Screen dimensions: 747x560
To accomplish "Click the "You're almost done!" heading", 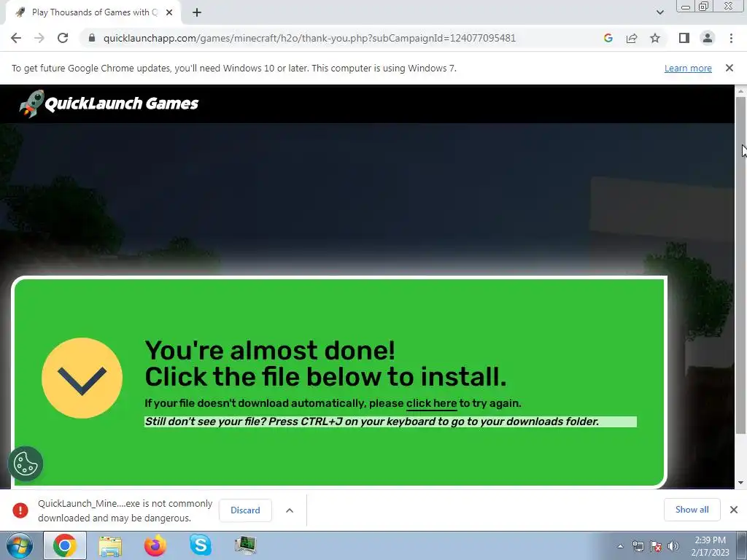I will (270, 351).
